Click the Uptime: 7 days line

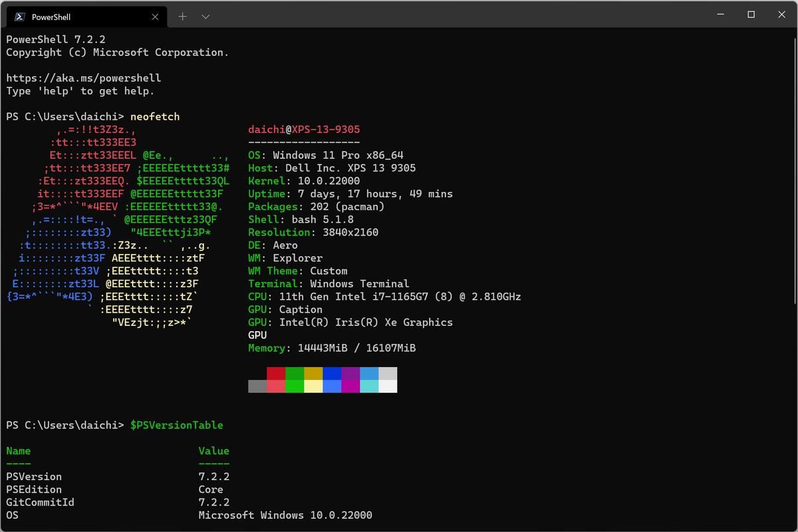tap(350, 194)
